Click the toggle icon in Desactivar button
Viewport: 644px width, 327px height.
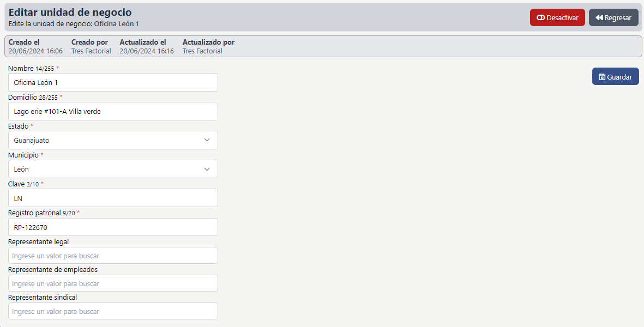click(540, 17)
